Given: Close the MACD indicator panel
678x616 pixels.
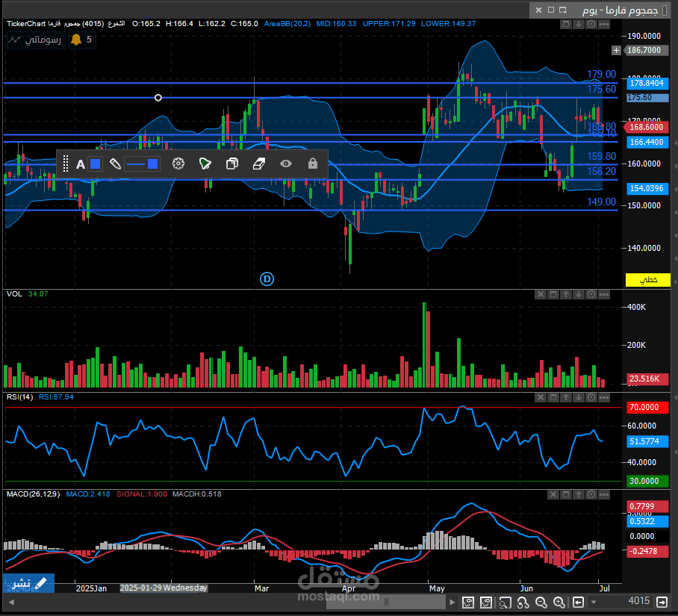Looking at the screenshot, I should point(553,494).
